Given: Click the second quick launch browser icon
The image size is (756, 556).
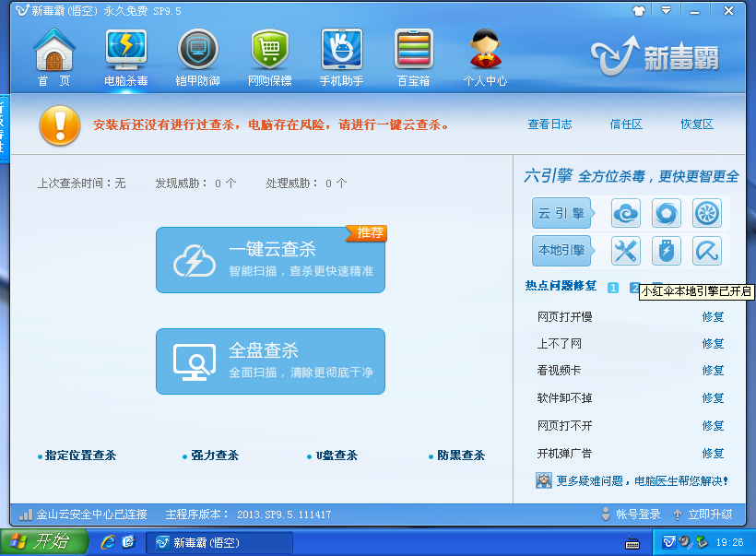Looking at the screenshot, I should [129, 542].
